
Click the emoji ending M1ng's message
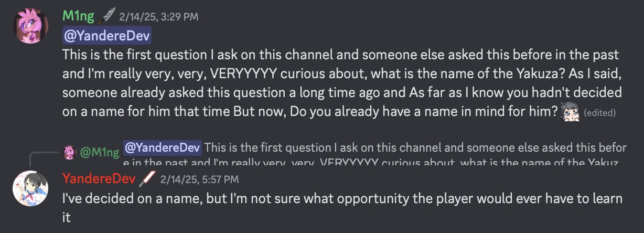coord(571,111)
